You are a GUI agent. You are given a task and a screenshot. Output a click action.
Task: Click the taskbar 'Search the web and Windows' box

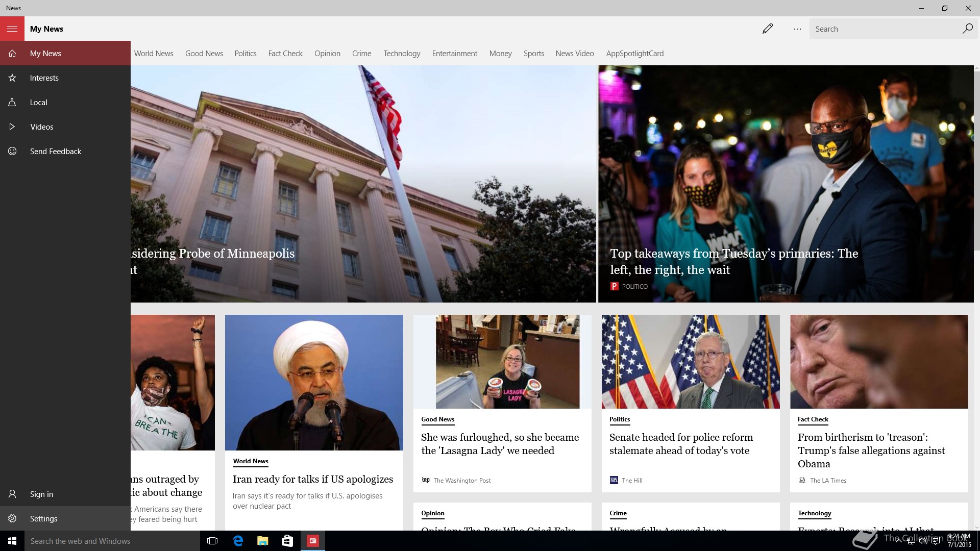[x=112, y=541]
